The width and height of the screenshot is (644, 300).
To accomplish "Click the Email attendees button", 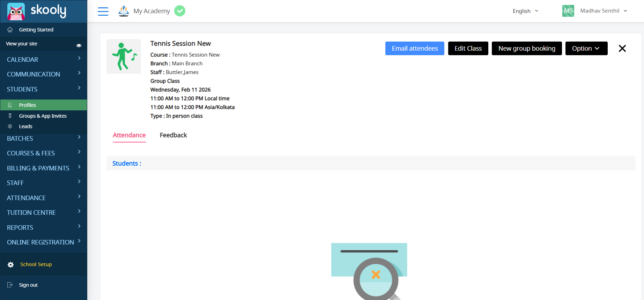I will 415,49.
